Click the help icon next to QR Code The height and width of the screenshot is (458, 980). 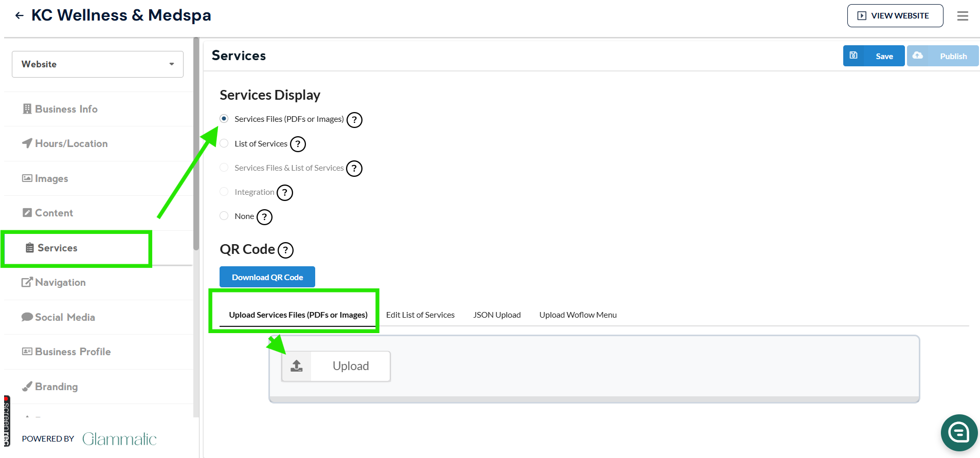[x=285, y=250]
